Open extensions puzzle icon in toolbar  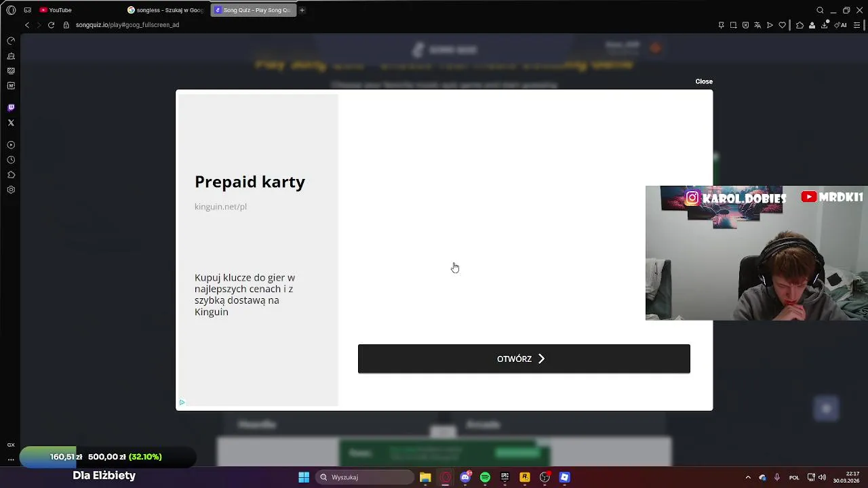800,25
